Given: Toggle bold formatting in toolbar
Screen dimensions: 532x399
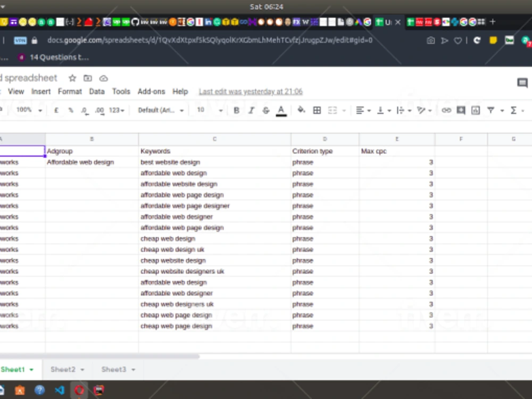Looking at the screenshot, I should pyautogui.click(x=237, y=110).
